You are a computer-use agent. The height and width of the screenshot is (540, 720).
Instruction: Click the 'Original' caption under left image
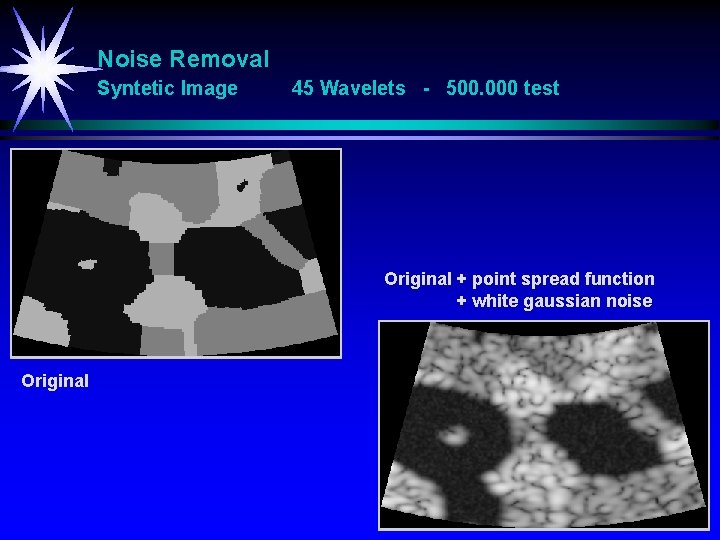55,381
